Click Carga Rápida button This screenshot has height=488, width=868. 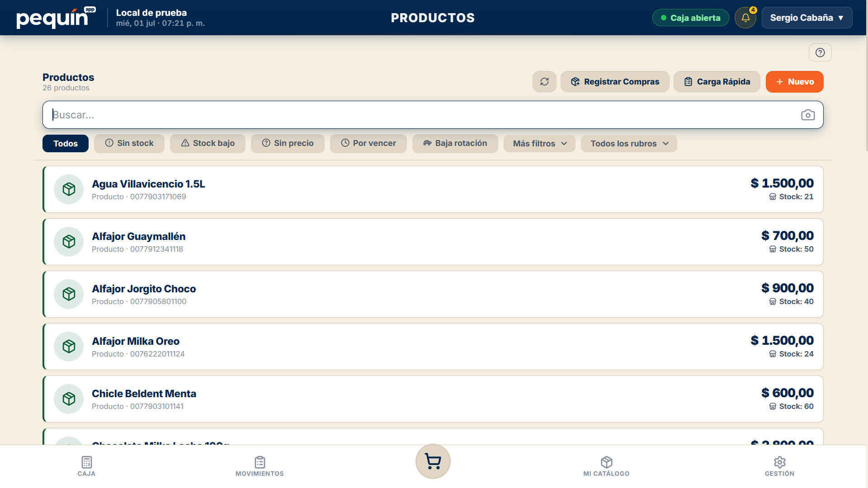coord(717,82)
